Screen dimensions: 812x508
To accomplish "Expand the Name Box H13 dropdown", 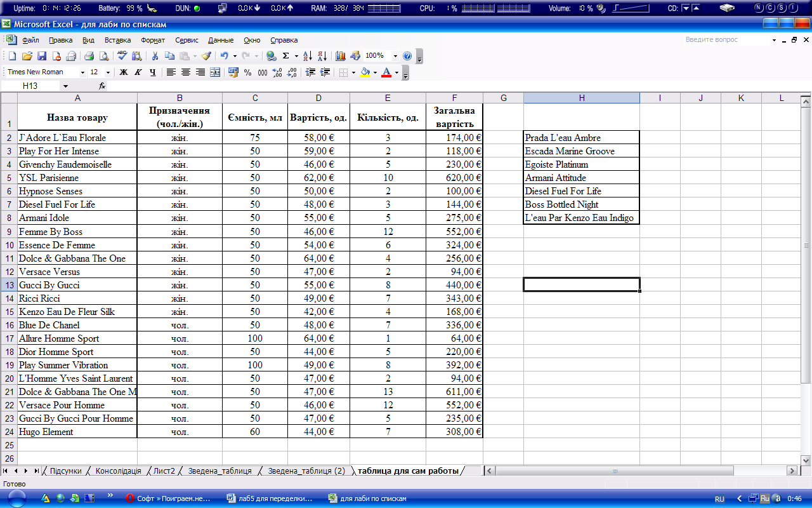I will click(65, 86).
